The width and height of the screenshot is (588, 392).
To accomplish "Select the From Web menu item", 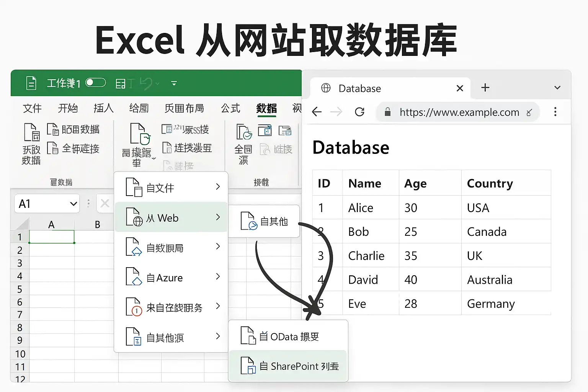I will (x=171, y=217).
